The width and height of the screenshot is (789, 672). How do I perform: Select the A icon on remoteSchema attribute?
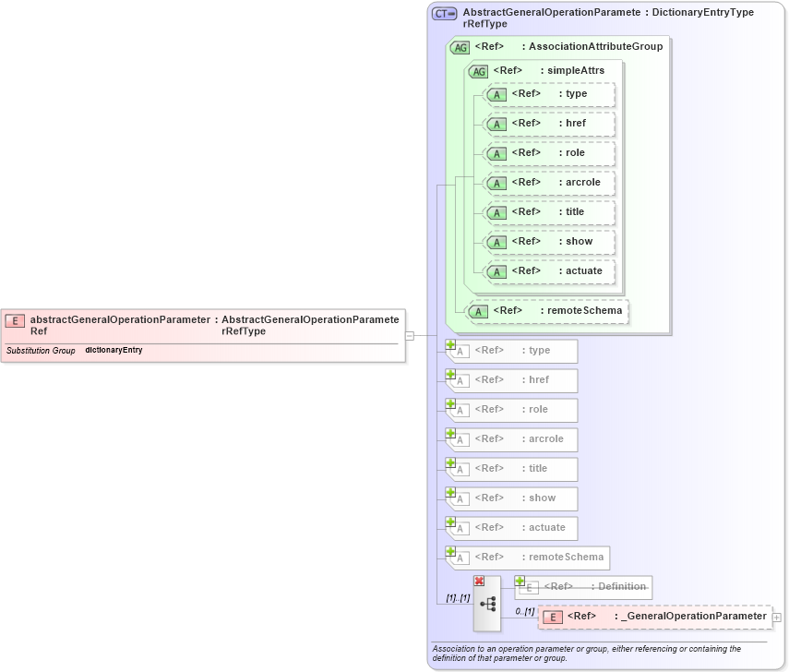tap(478, 312)
